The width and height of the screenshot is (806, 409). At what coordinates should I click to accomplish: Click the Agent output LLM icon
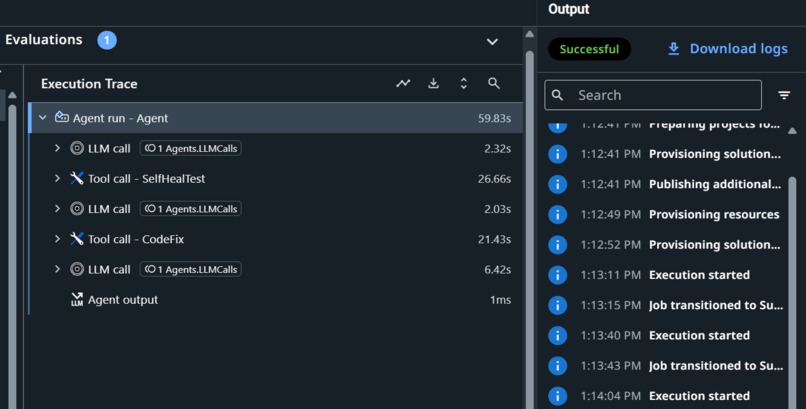[x=77, y=300]
